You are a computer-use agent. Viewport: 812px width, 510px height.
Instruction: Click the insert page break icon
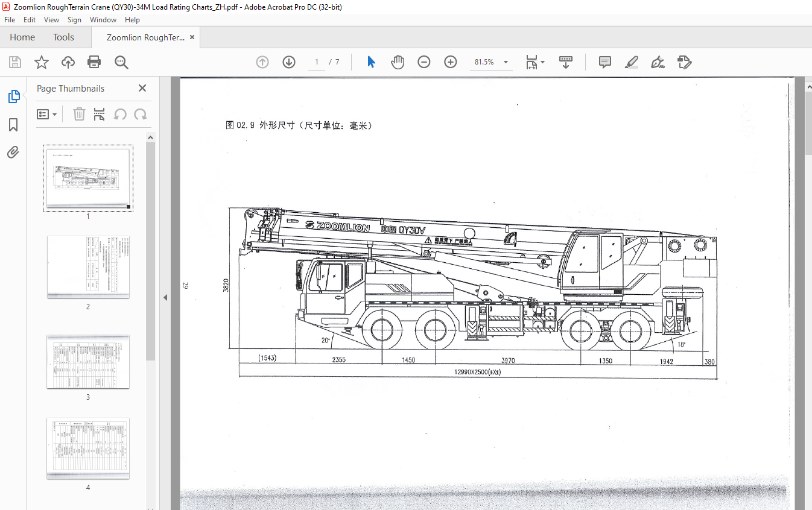(x=100, y=114)
